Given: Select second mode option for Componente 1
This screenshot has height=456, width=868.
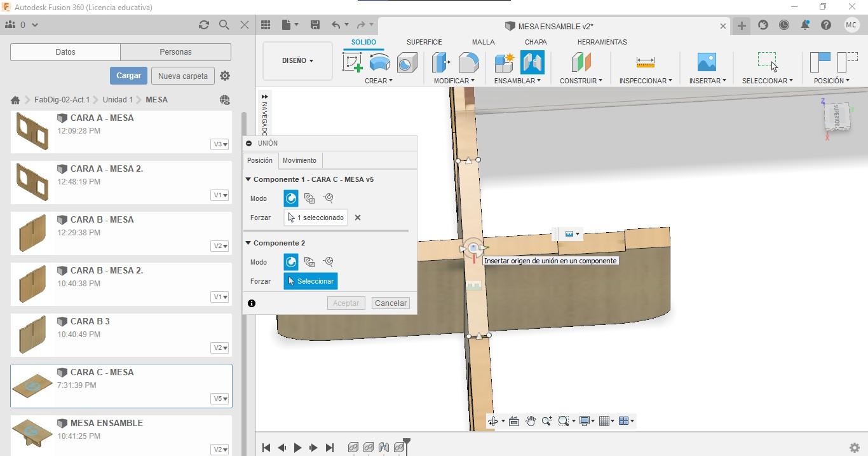Looking at the screenshot, I should (309, 198).
